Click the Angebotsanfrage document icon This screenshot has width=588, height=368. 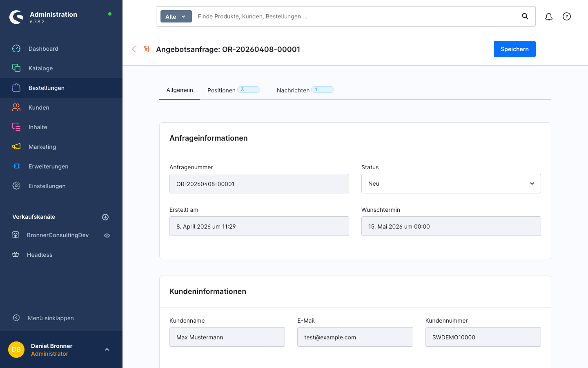tap(146, 49)
